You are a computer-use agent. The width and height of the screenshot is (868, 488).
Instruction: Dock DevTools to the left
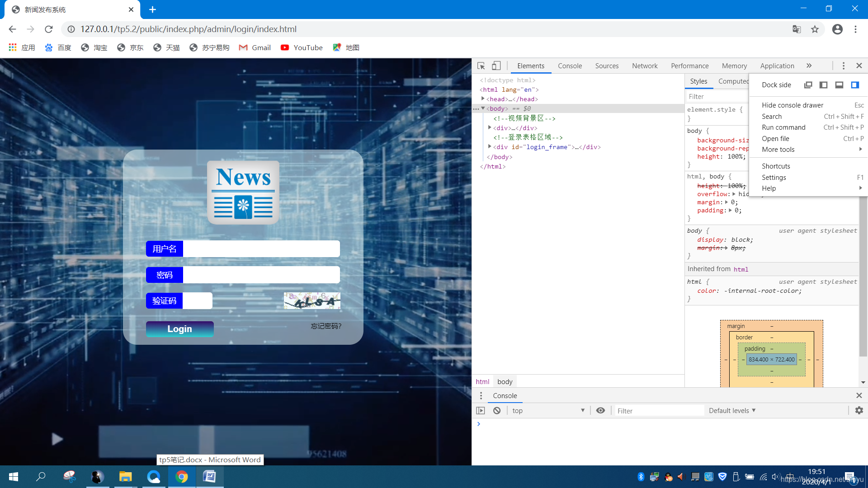pos(823,85)
